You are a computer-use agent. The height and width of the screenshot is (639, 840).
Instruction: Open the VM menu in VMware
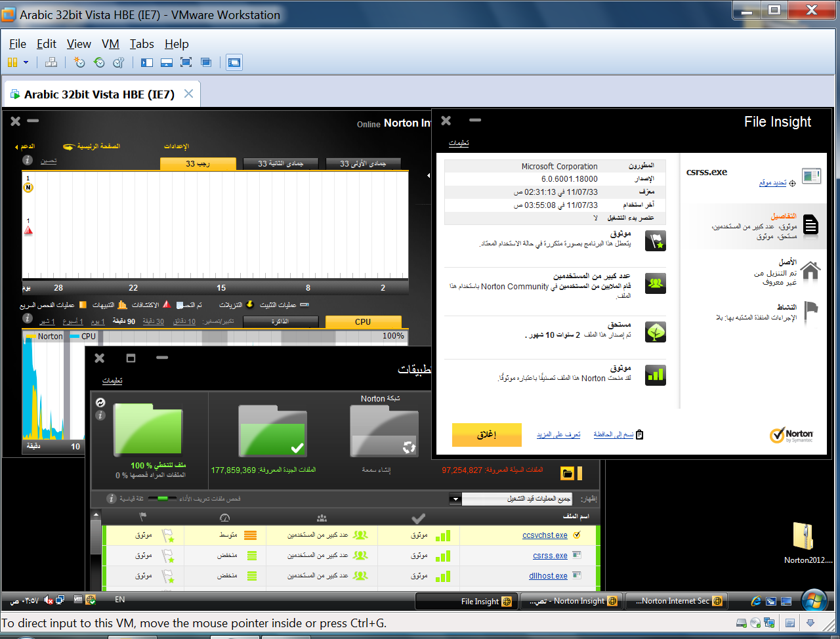110,44
